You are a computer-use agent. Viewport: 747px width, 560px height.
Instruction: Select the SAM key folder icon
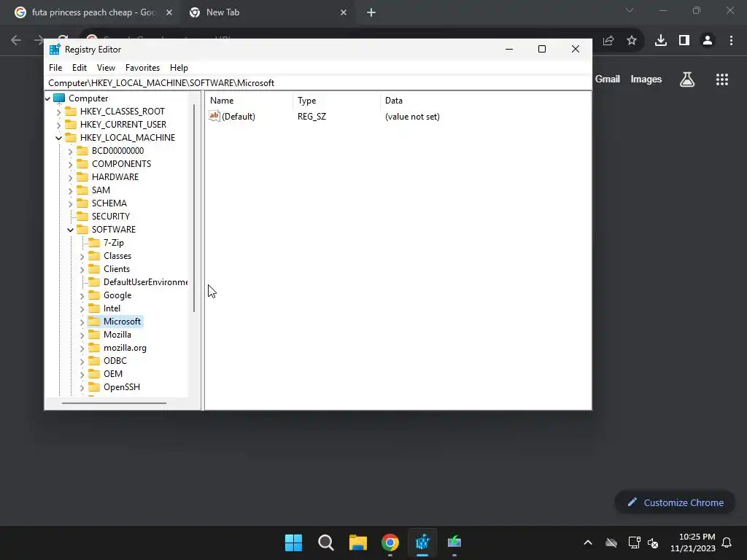(x=82, y=190)
